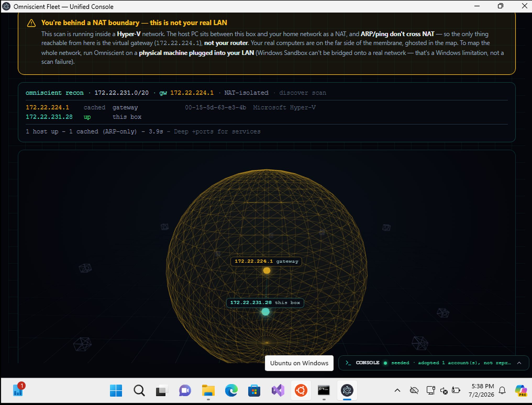Open the notification bell in tray
532x405 pixels.
click(x=502, y=391)
